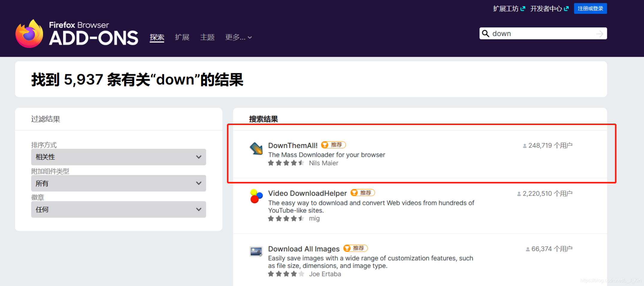This screenshot has height=286, width=644.
Task: Click the Download All Images star rating
Action: pos(286,274)
